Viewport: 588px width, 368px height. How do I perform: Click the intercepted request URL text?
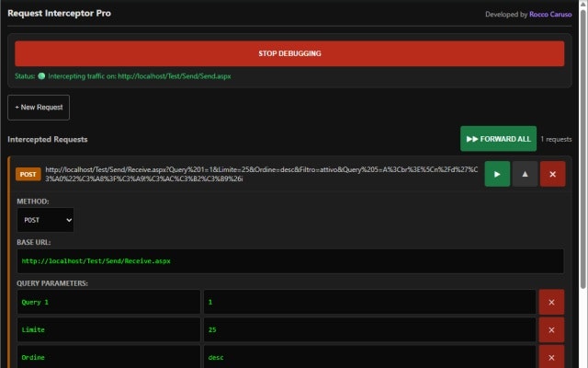click(261, 174)
